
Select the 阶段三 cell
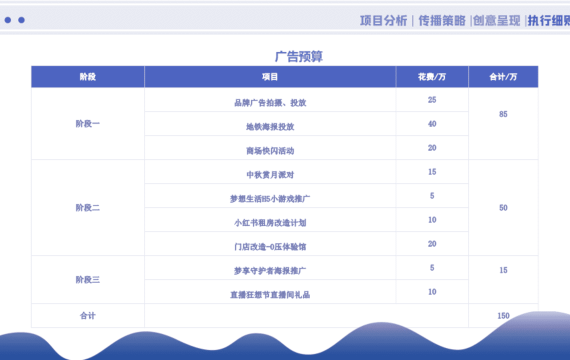click(88, 280)
